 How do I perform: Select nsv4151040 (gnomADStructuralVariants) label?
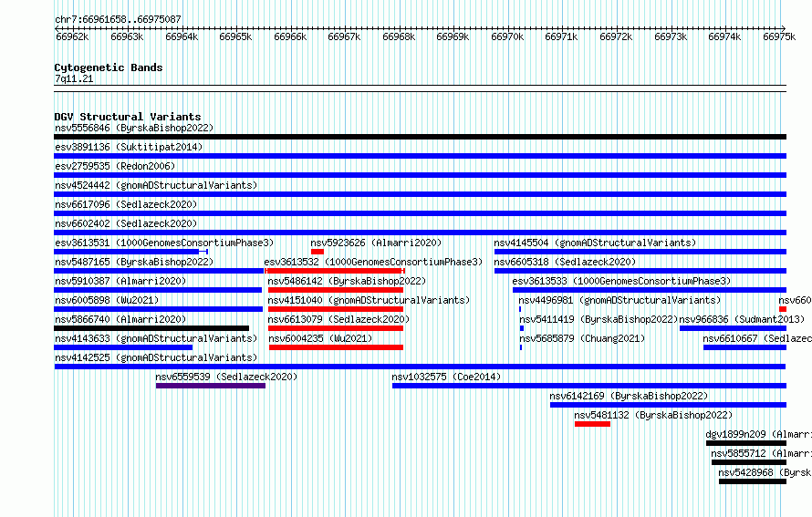(369, 300)
